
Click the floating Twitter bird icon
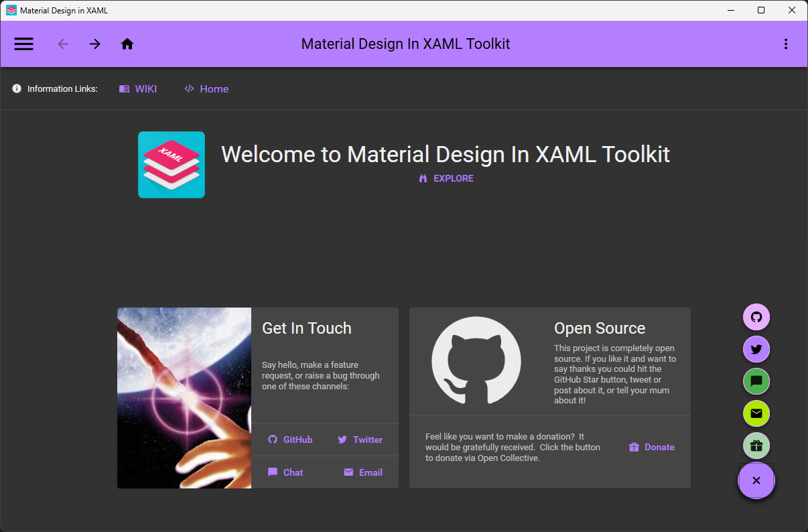[x=756, y=349]
